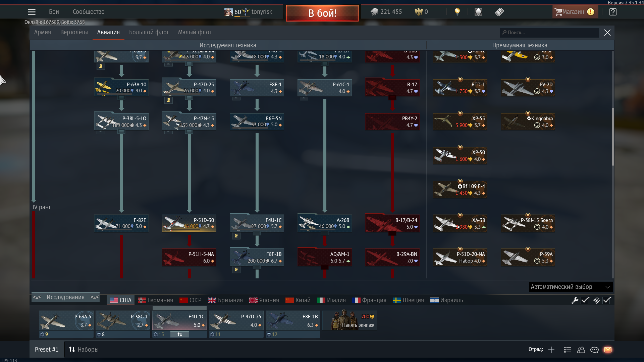Click the В бой! battle button
Screen dimensions: 644x362
[322, 13]
